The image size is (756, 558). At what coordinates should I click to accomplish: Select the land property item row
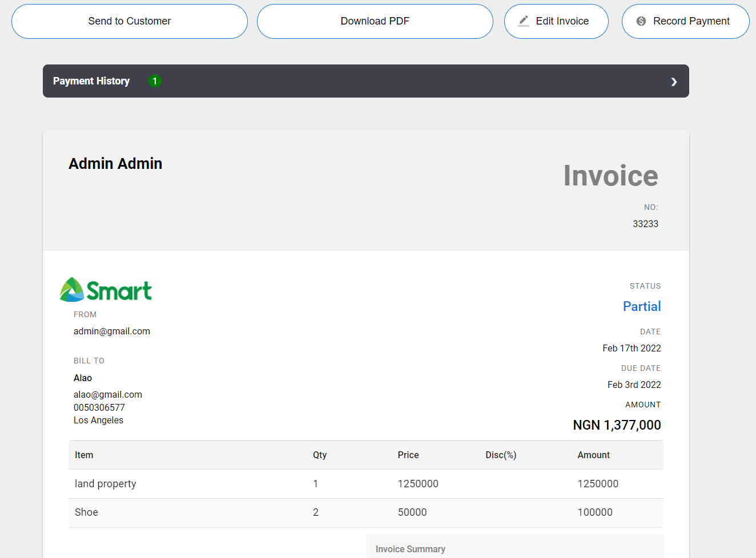(x=365, y=484)
